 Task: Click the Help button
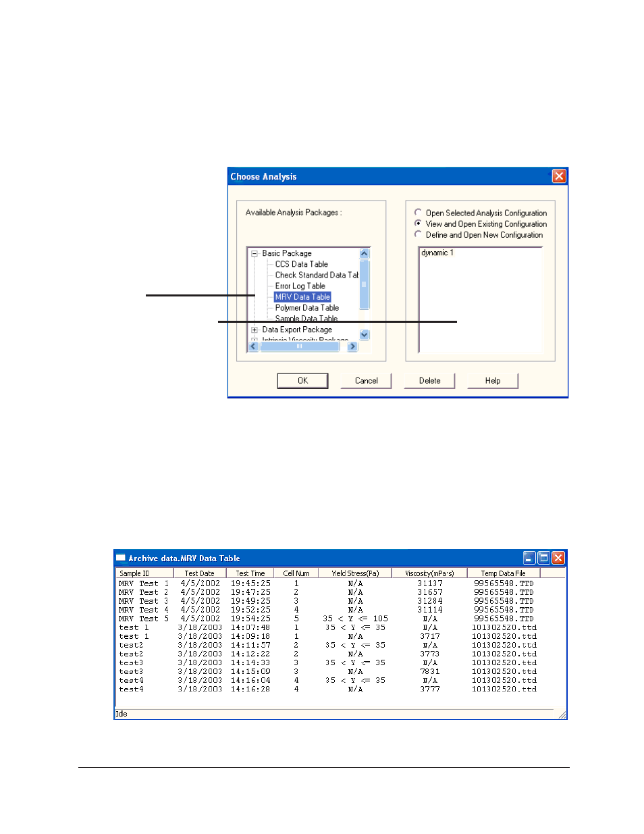[493, 381]
